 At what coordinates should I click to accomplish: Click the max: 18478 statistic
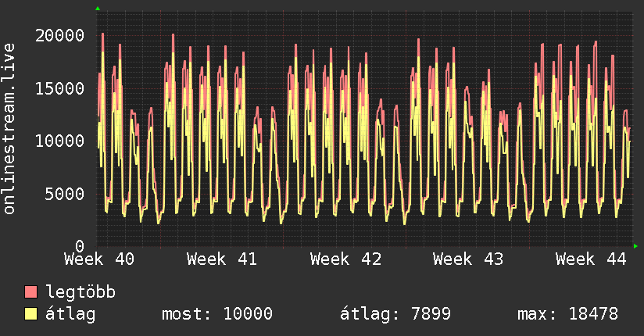(x=567, y=314)
